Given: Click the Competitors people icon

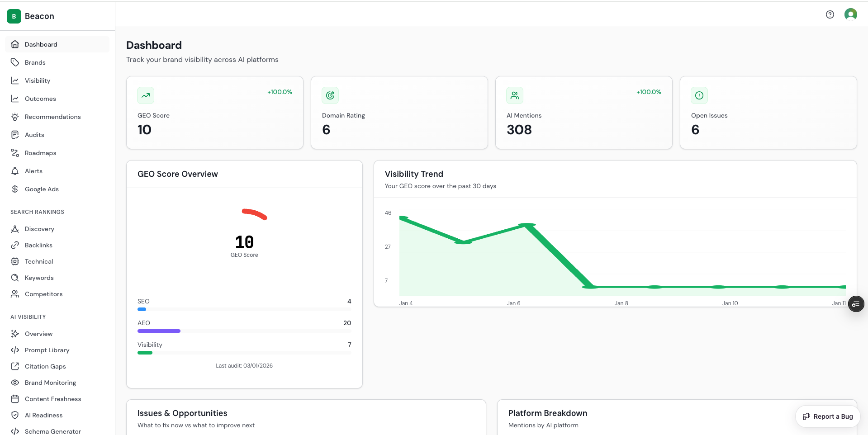Looking at the screenshot, I should [x=15, y=294].
